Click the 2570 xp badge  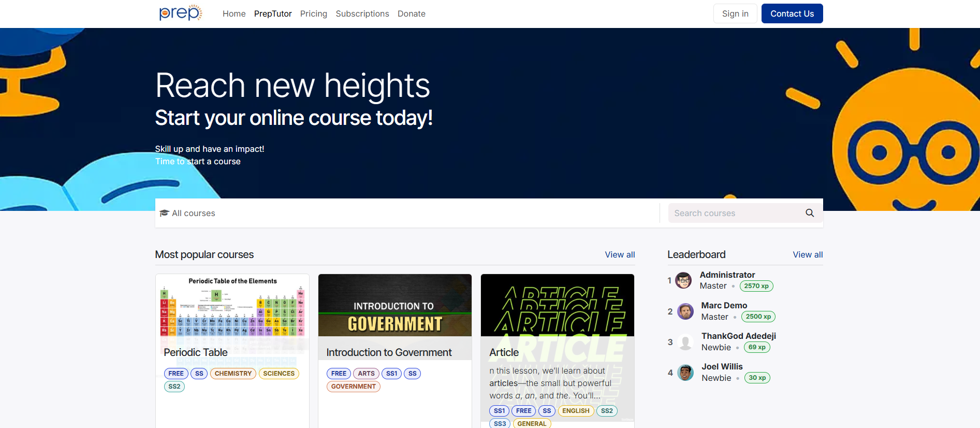756,286
